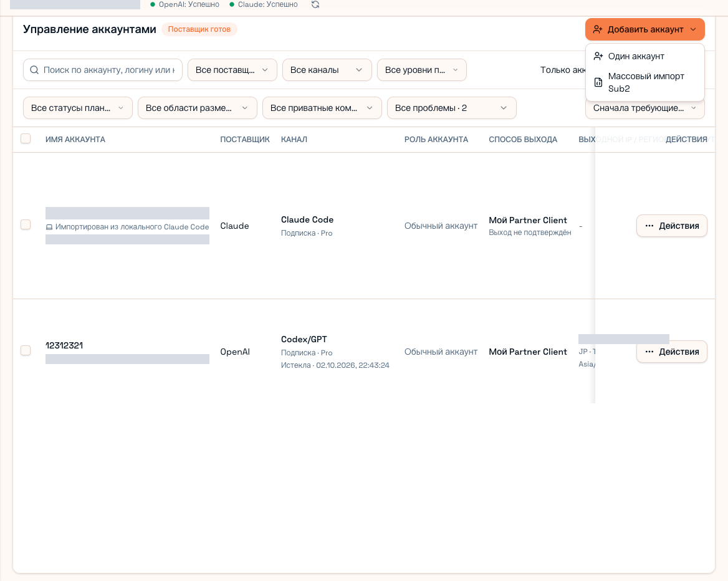The width and height of the screenshot is (728, 581).
Task: Click the refresh status icon near Claude: Успешно
Action: tap(315, 4)
